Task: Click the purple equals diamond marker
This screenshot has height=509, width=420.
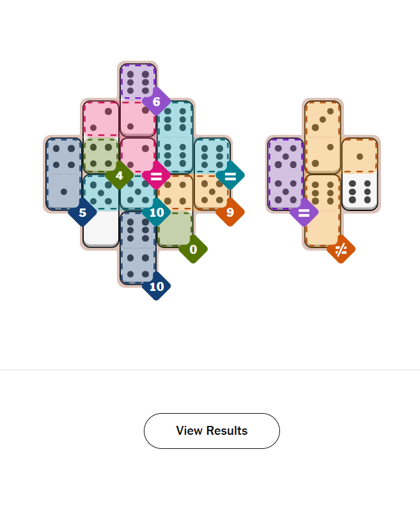Action: 304,212
